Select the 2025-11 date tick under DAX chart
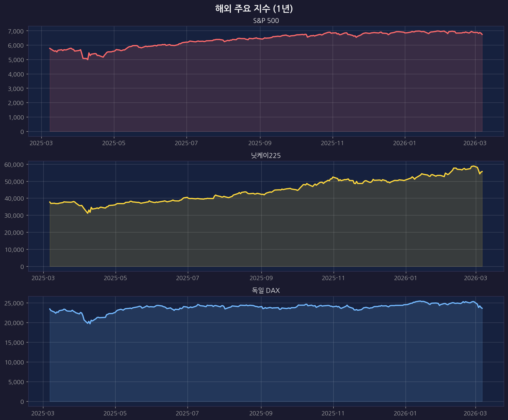The image size is (508, 420). [x=333, y=413]
